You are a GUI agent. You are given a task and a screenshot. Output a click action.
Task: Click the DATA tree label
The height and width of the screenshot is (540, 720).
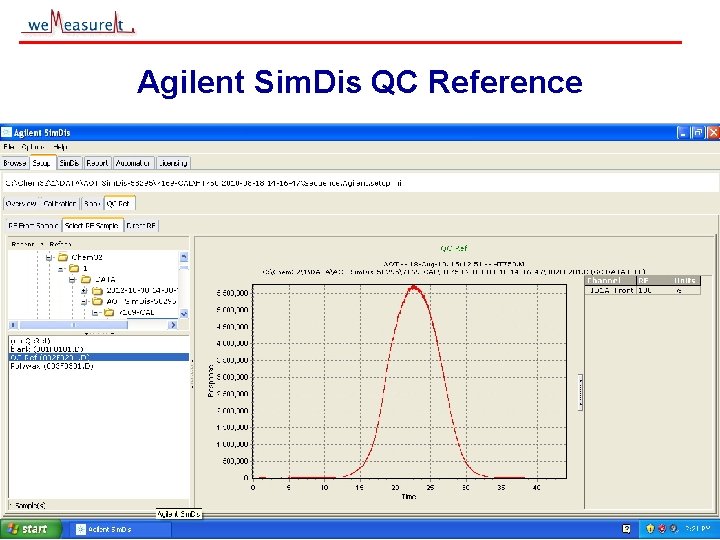pyautogui.click(x=105, y=279)
